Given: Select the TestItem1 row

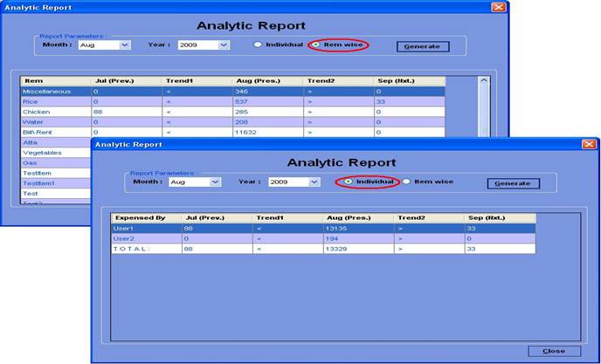Looking at the screenshot, I should tap(56, 183).
